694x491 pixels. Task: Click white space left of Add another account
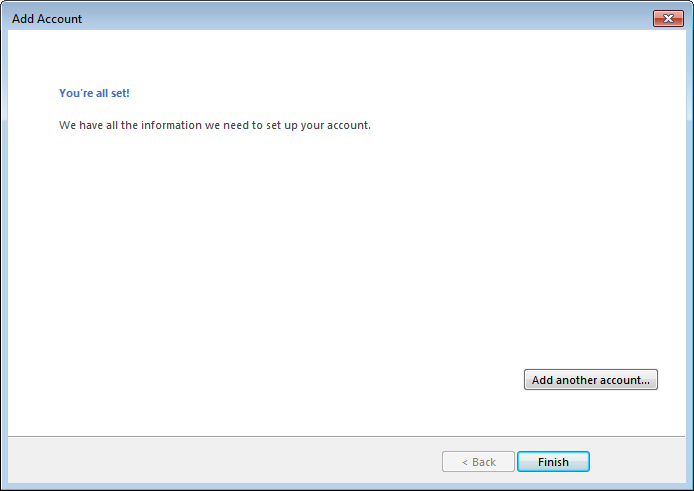(300, 380)
